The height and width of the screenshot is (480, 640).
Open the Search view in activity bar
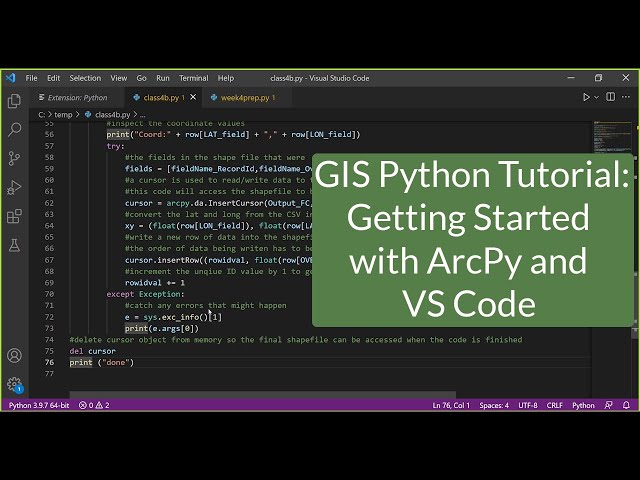coord(14,130)
